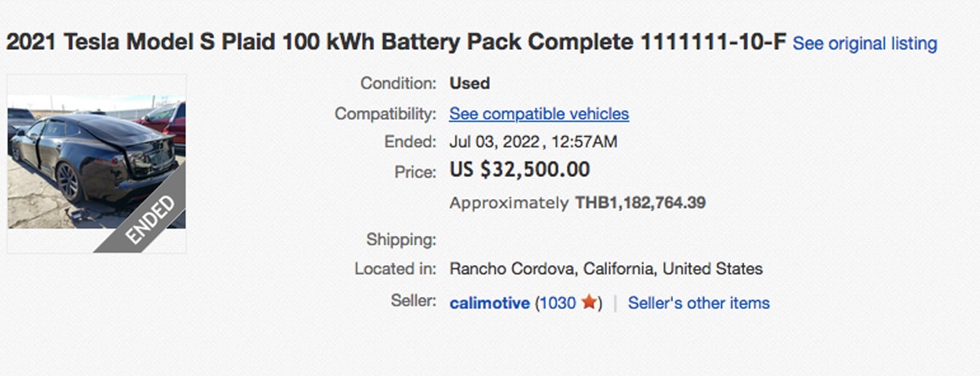The width and height of the screenshot is (980, 376).
Task: Click the Tesla Model S Plaid listing title
Action: tap(396, 43)
